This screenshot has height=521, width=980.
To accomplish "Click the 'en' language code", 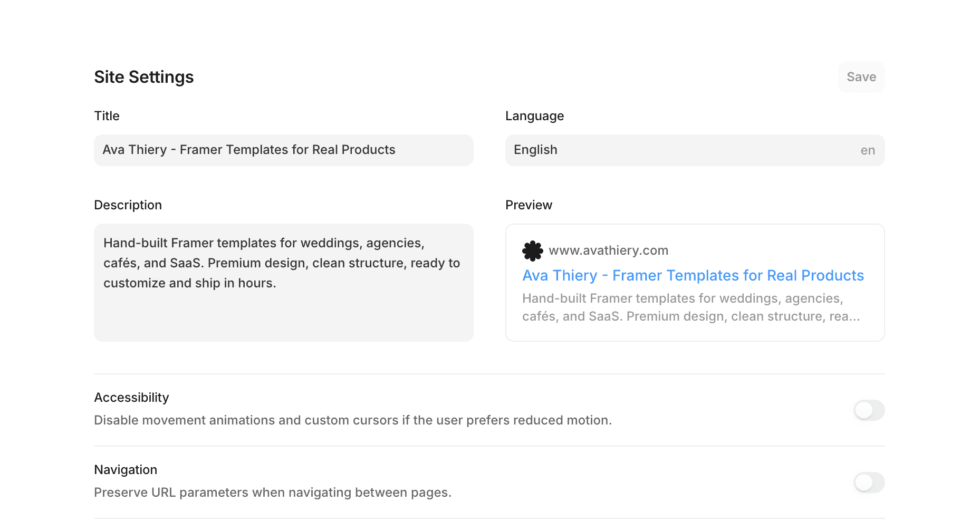I will click(868, 151).
